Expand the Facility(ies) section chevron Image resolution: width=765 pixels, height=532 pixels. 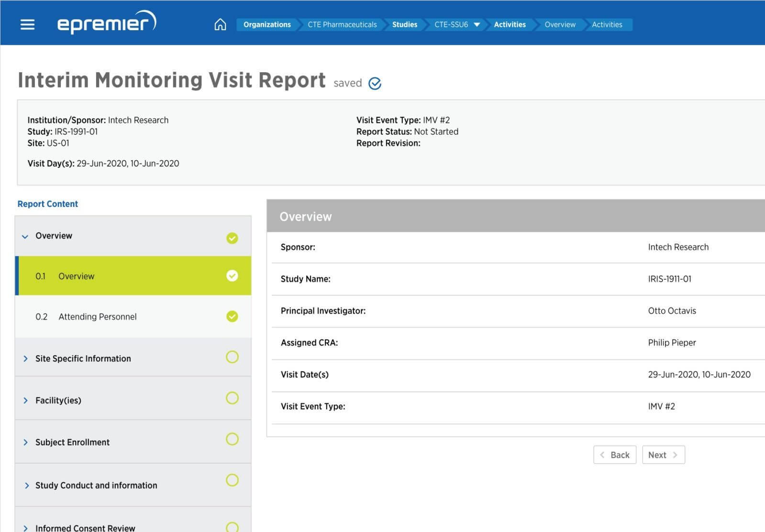click(x=26, y=401)
